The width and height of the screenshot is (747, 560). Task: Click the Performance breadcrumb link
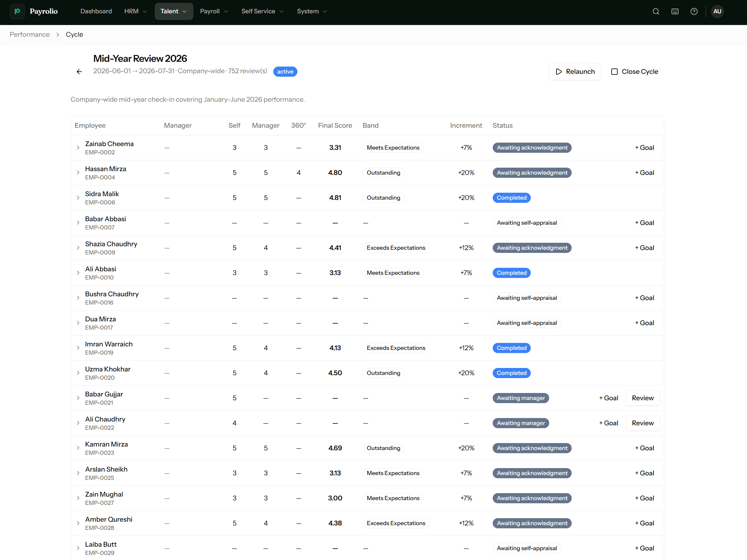30,35
